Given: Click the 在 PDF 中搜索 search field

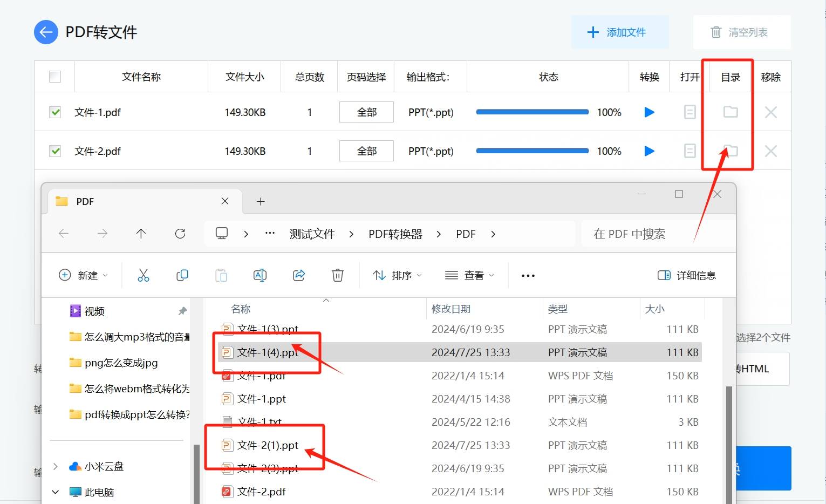Looking at the screenshot, I should click(x=658, y=234).
